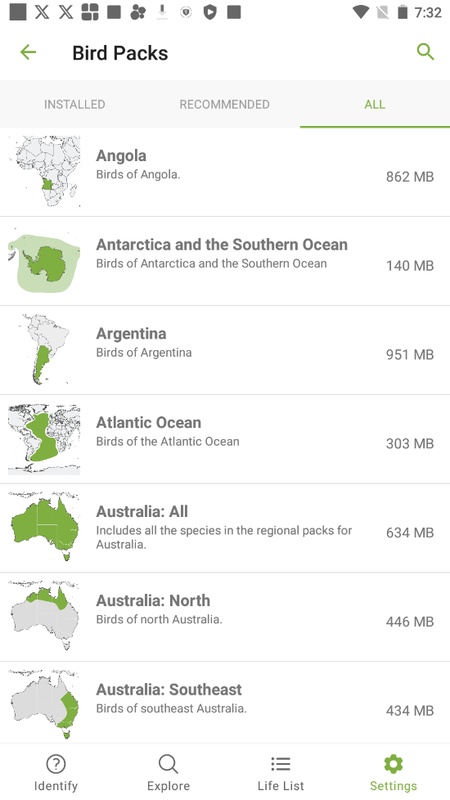Switch to the Recommended tab

224,104
